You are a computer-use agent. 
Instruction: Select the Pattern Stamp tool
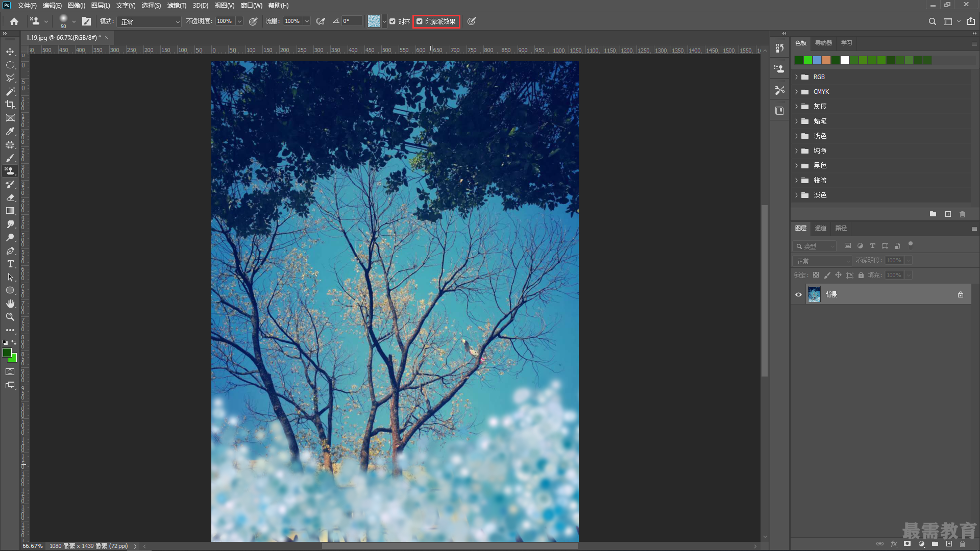(10, 171)
